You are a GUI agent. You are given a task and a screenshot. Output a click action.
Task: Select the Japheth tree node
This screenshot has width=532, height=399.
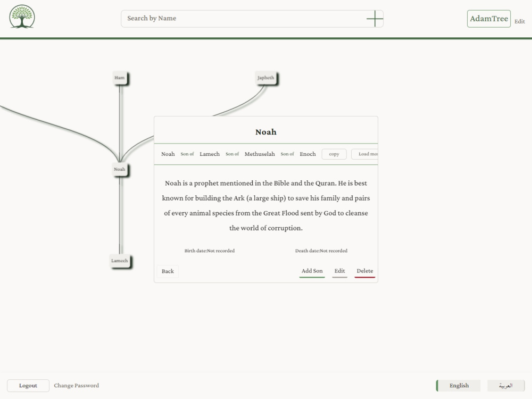tap(265, 78)
